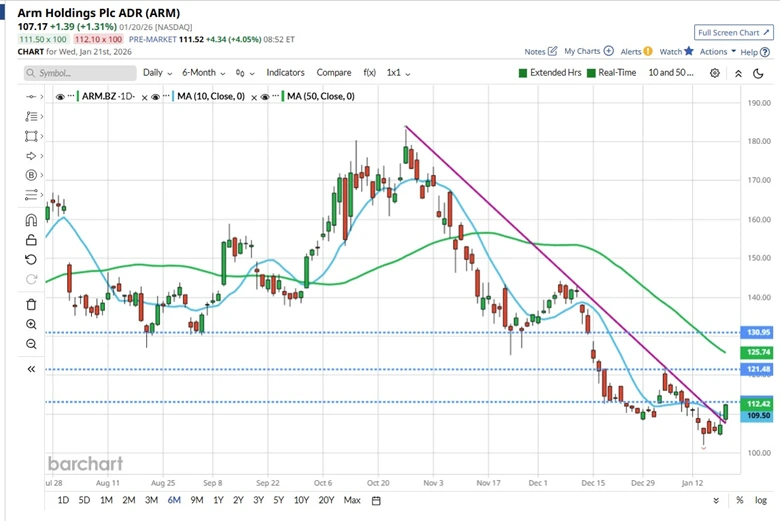
Task: Open the 1x1 grid layout dropdown
Action: click(x=398, y=73)
